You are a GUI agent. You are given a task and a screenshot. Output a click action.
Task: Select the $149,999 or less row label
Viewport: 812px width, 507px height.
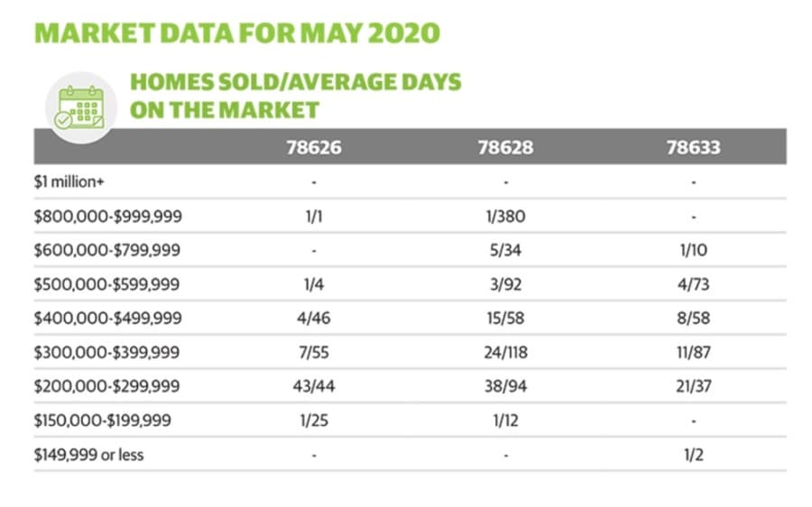coord(88,455)
